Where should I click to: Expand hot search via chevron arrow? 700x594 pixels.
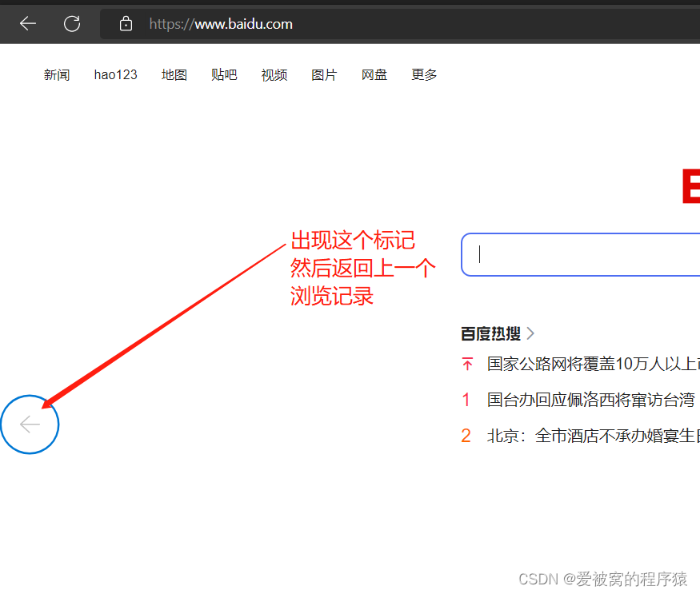tap(530, 333)
